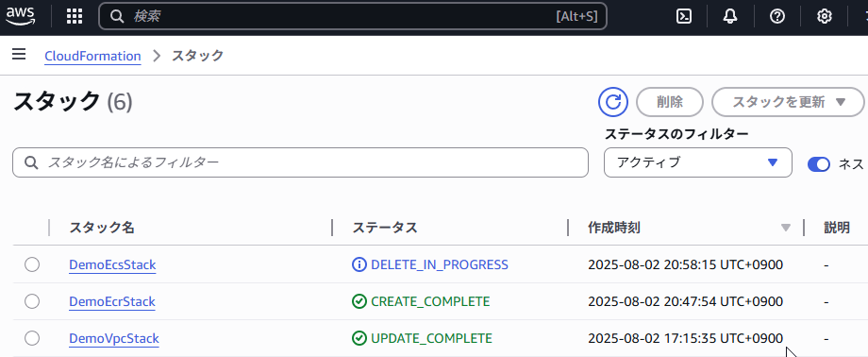Open the settings gear icon
The width and height of the screenshot is (868, 357).
pyautogui.click(x=825, y=17)
